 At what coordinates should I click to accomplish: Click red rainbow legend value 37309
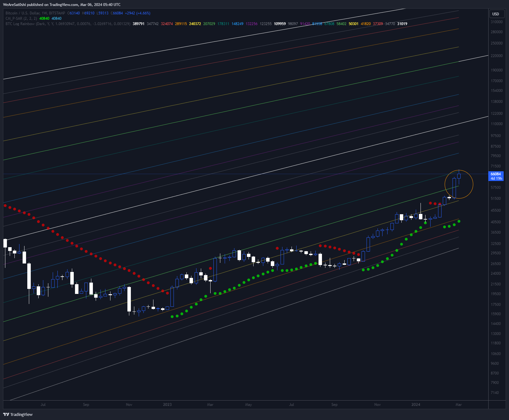point(378,24)
